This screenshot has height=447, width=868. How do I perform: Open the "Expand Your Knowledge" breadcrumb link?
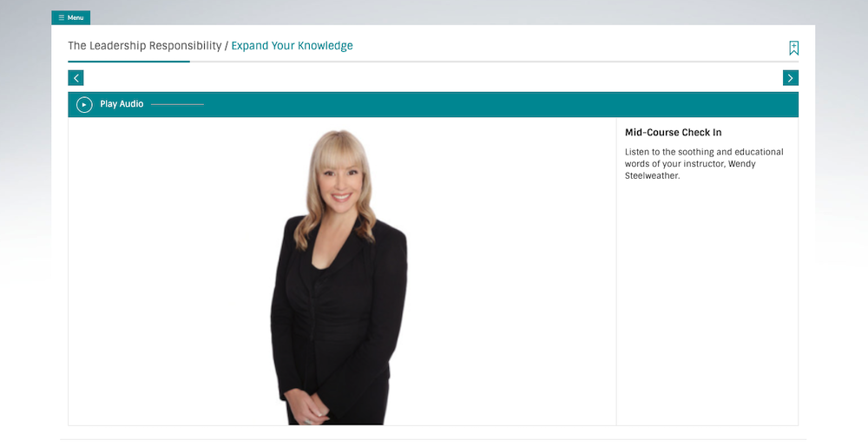pyautogui.click(x=292, y=46)
